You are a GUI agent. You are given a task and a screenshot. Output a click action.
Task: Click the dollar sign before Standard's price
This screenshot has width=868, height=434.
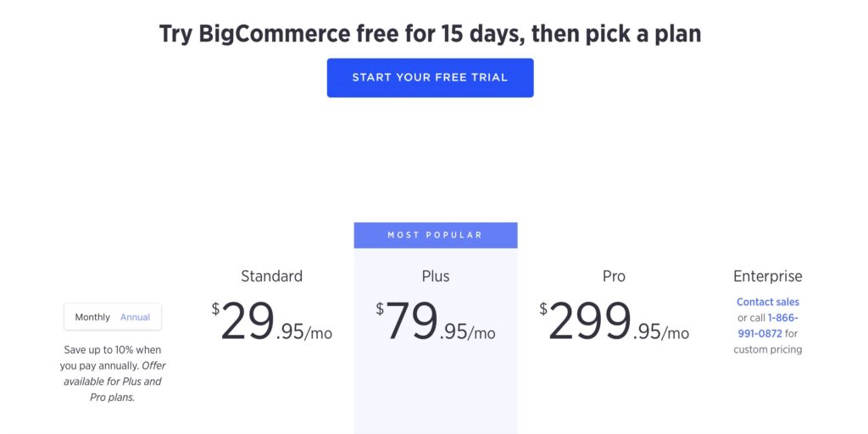click(215, 309)
